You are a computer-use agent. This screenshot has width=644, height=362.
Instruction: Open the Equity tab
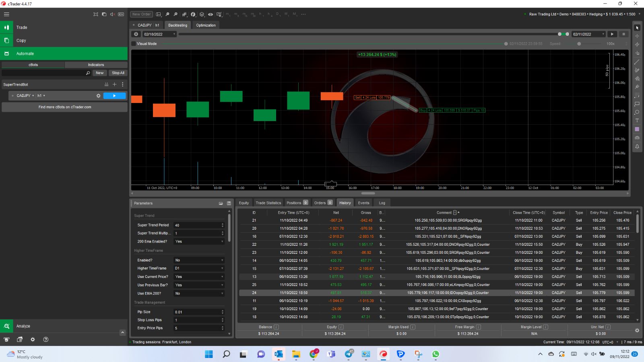[244, 203]
